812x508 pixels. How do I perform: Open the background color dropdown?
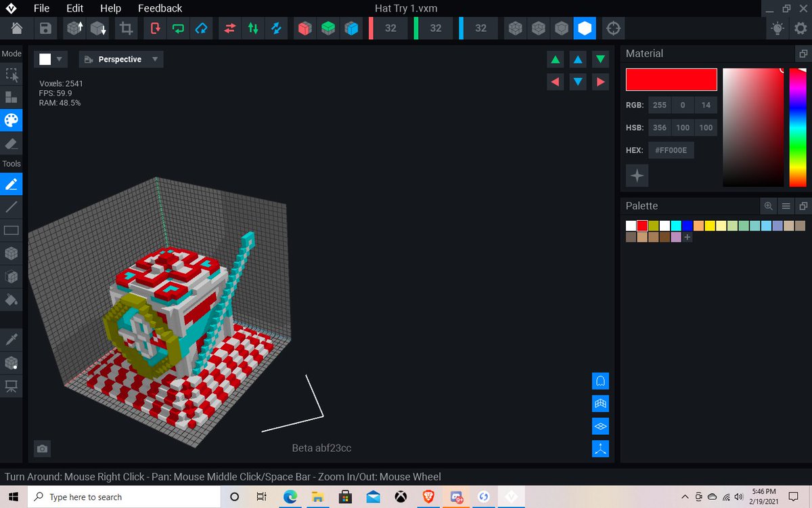51,59
